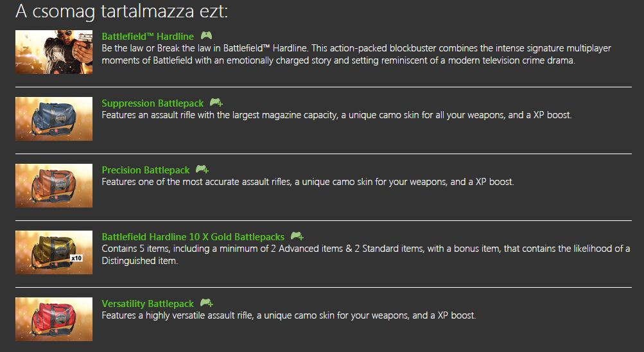Open the Battlefield™ Hardline title link
The height and width of the screenshot is (352, 644).
coord(148,37)
